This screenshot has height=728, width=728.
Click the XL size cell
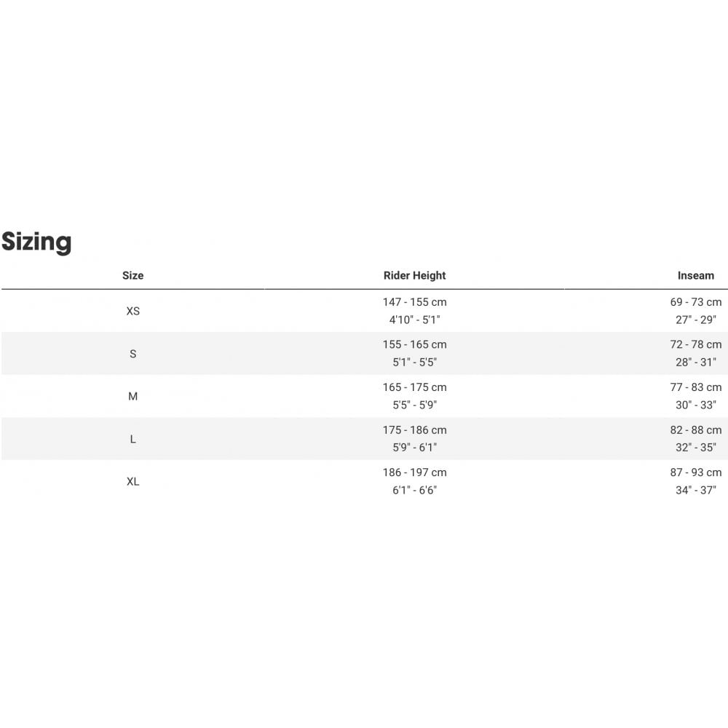tap(132, 481)
